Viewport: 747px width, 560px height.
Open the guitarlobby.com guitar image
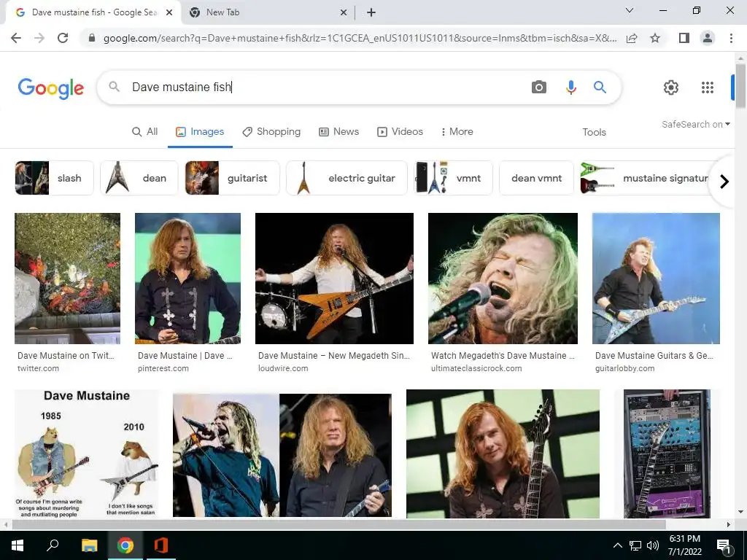[656, 278]
